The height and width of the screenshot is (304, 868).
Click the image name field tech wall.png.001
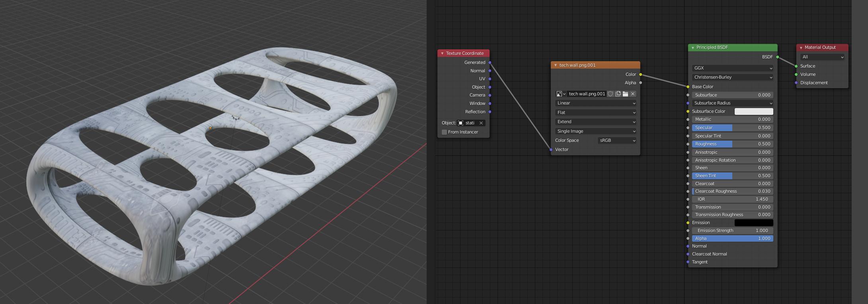pos(587,94)
